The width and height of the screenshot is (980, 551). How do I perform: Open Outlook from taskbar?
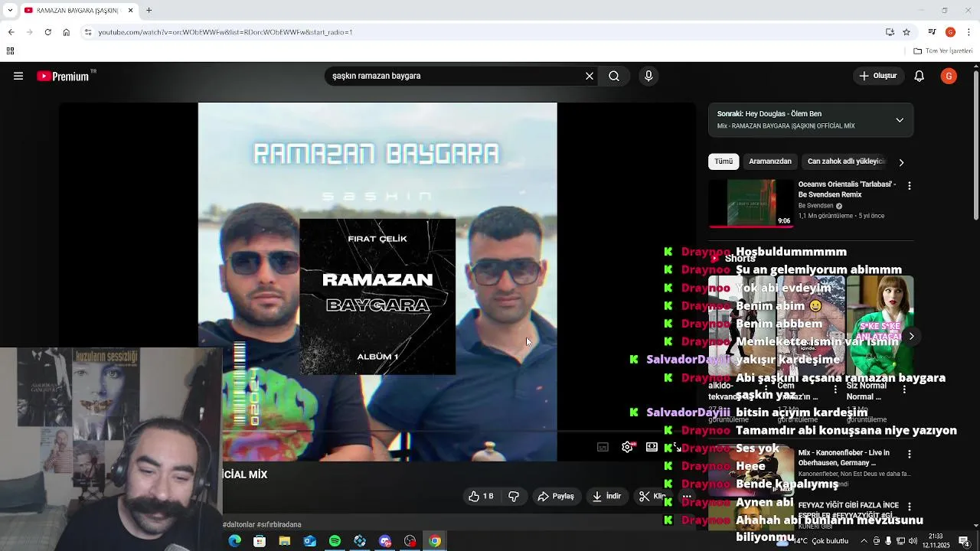(x=310, y=541)
